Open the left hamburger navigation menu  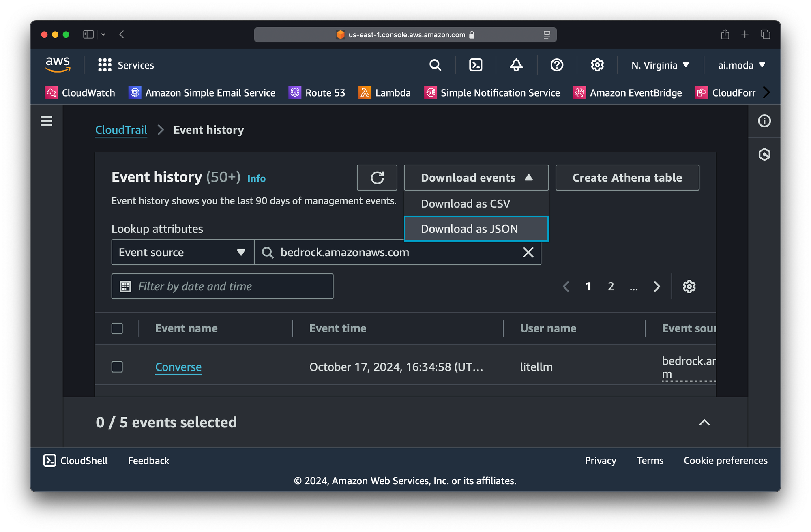pyautogui.click(x=47, y=121)
